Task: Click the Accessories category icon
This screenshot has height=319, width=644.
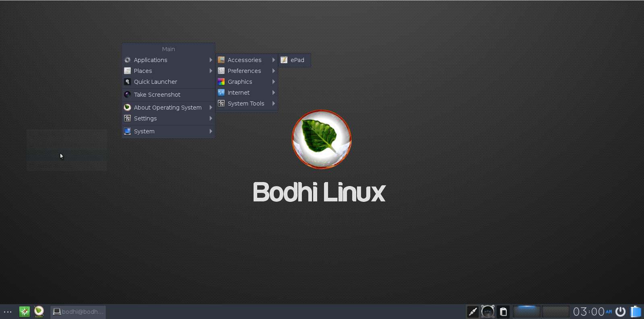Action: pyautogui.click(x=221, y=60)
